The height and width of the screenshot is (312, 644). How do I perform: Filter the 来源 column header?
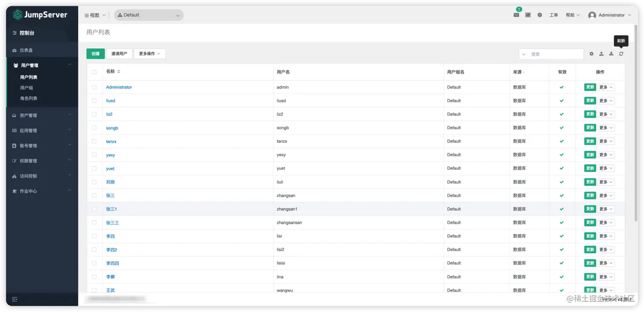[x=519, y=72]
